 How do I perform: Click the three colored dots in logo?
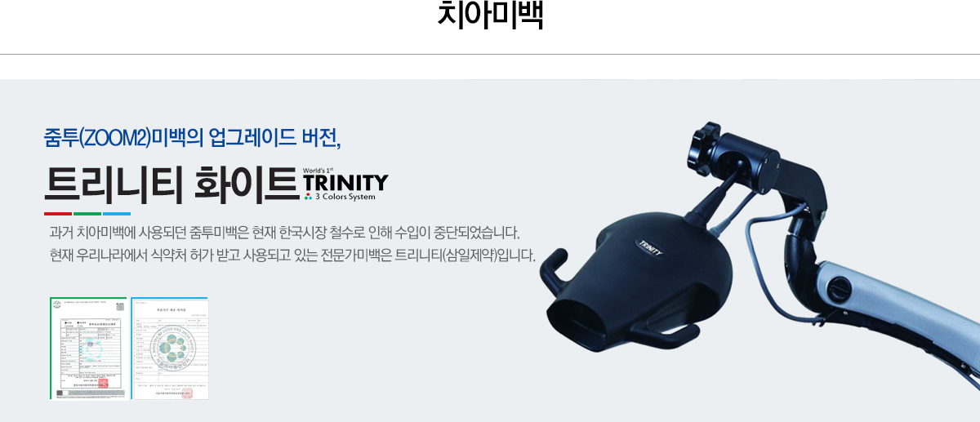tap(308, 197)
